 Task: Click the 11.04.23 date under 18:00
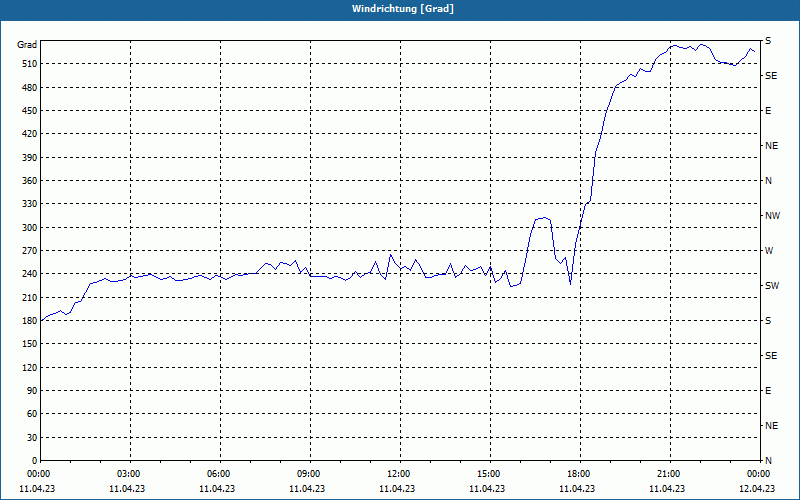[x=577, y=488]
